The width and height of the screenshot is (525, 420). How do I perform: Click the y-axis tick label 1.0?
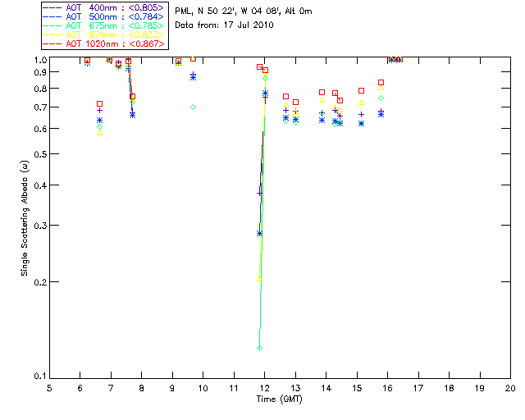click(x=40, y=60)
